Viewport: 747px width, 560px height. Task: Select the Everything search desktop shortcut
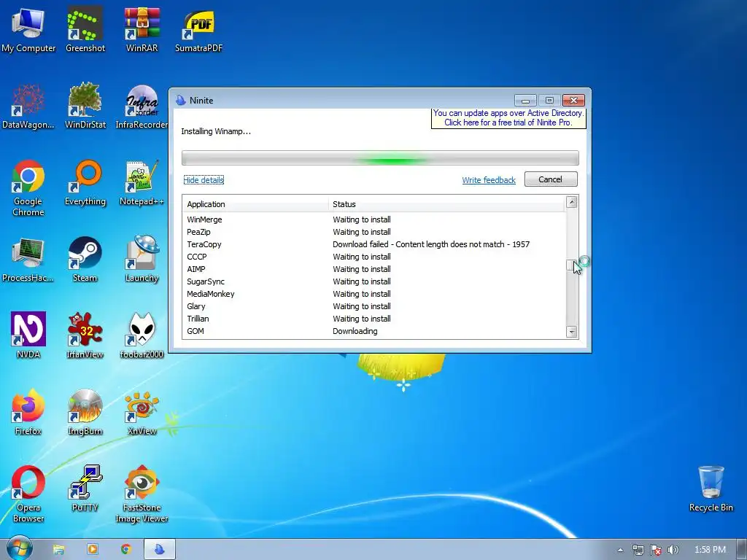(85, 183)
